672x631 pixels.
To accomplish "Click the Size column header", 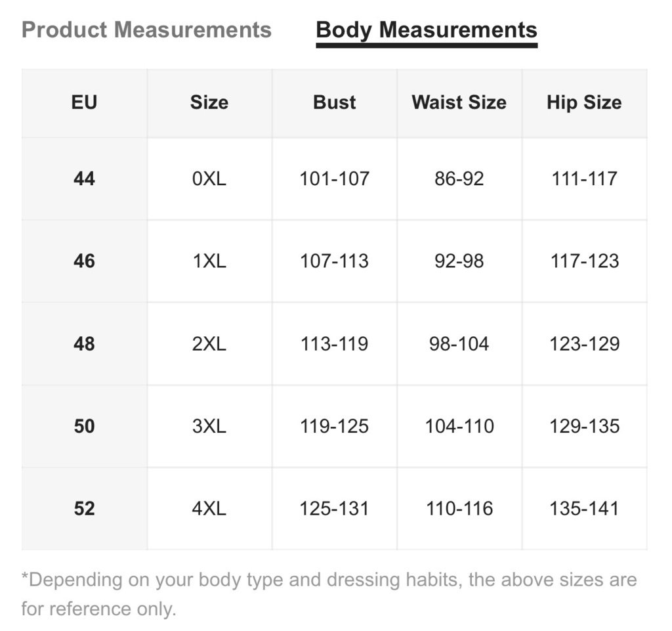I will pyautogui.click(x=209, y=102).
